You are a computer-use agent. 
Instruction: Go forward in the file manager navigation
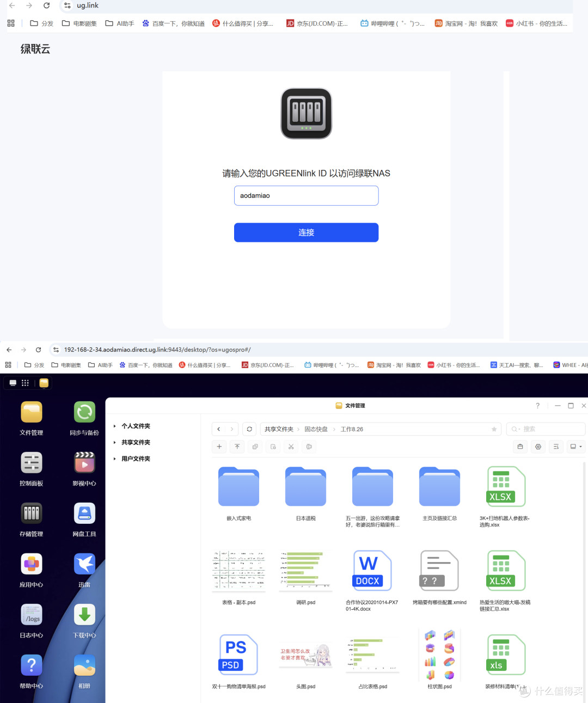(232, 429)
